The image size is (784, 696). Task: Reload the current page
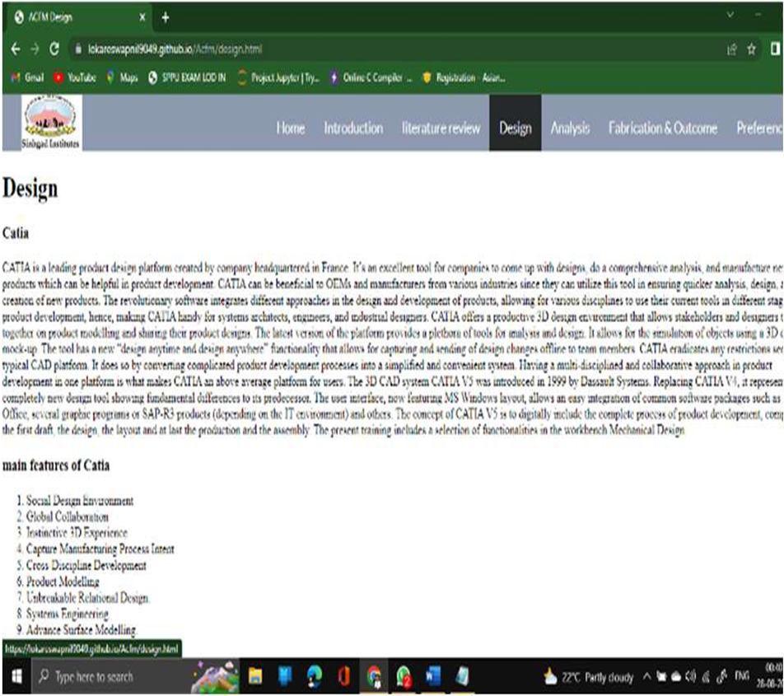click(x=54, y=49)
